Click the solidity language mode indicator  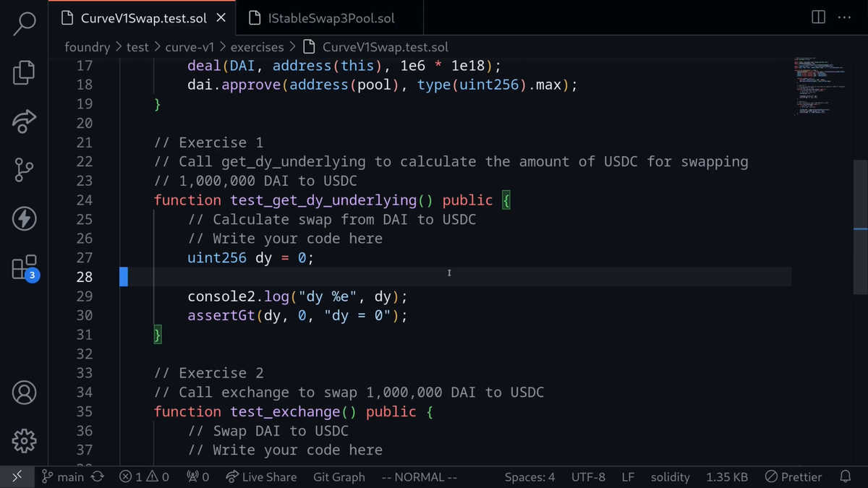point(670,477)
